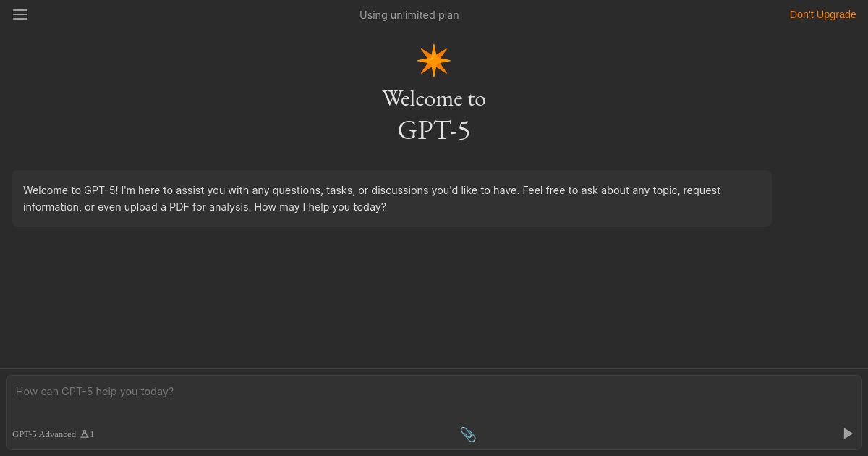Click the GPT-5 welcome message bubble
The height and width of the screenshot is (456, 868).
391,198
